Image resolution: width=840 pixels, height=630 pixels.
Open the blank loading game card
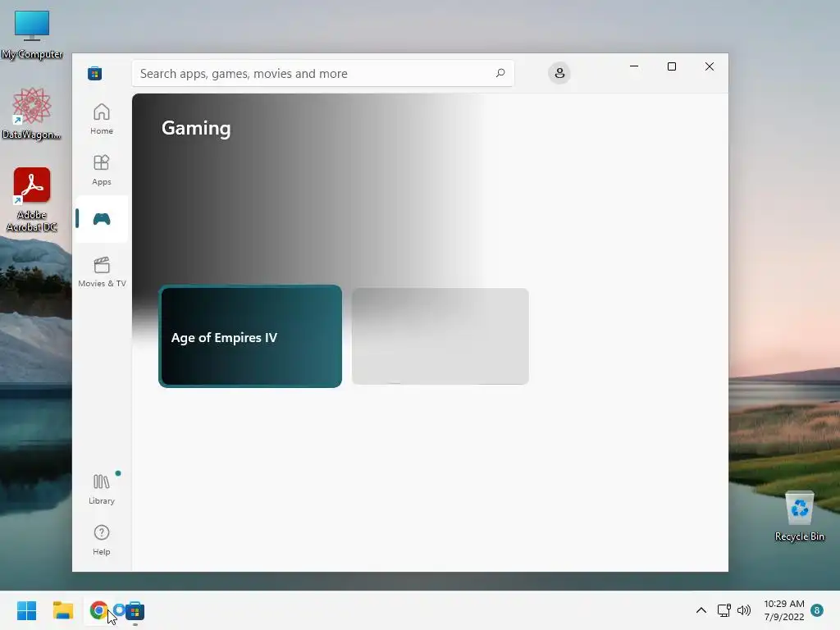click(x=441, y=336)
